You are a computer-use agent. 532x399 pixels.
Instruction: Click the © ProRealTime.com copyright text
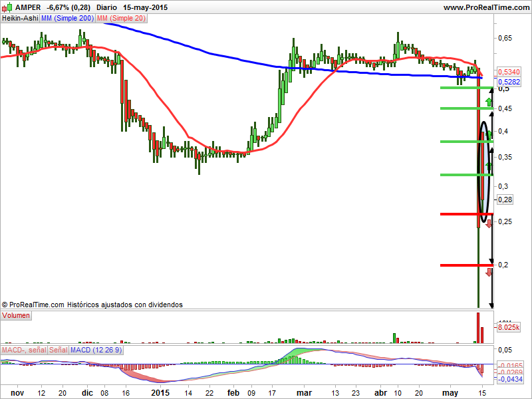pos(33,305)
